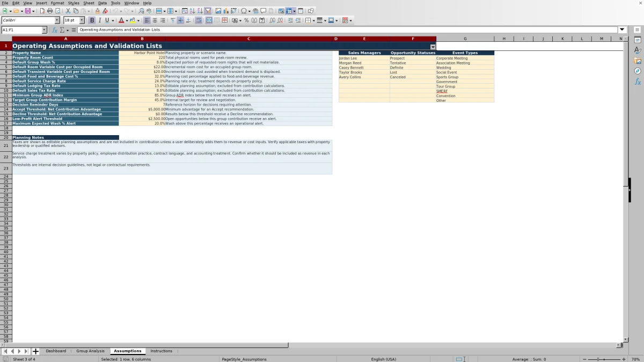This screenshot has height=362, width=644.
Task: Click the Clear Direct Formatting icon
Action: (105, 11)
